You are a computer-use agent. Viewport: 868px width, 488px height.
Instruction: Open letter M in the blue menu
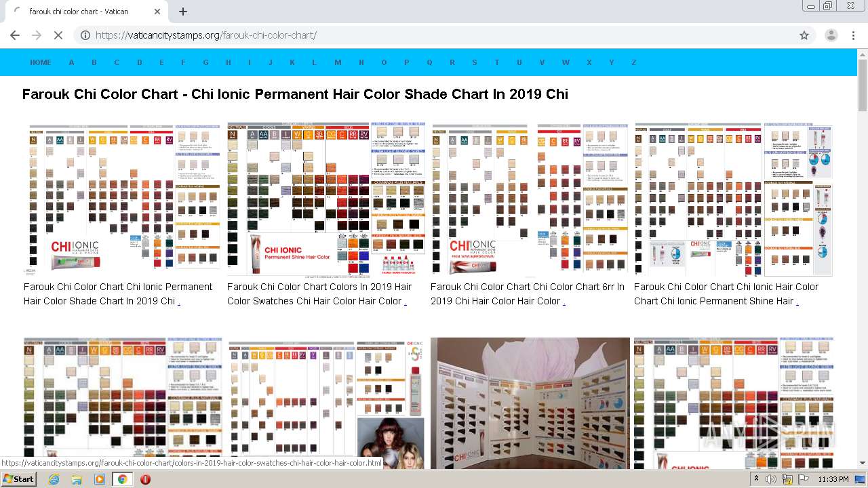[338, 62]
